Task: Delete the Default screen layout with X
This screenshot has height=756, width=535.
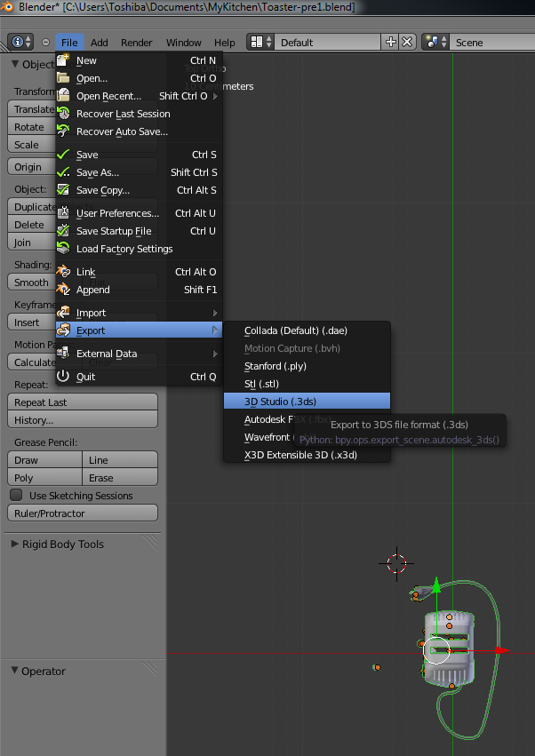Action: (407, 43)
